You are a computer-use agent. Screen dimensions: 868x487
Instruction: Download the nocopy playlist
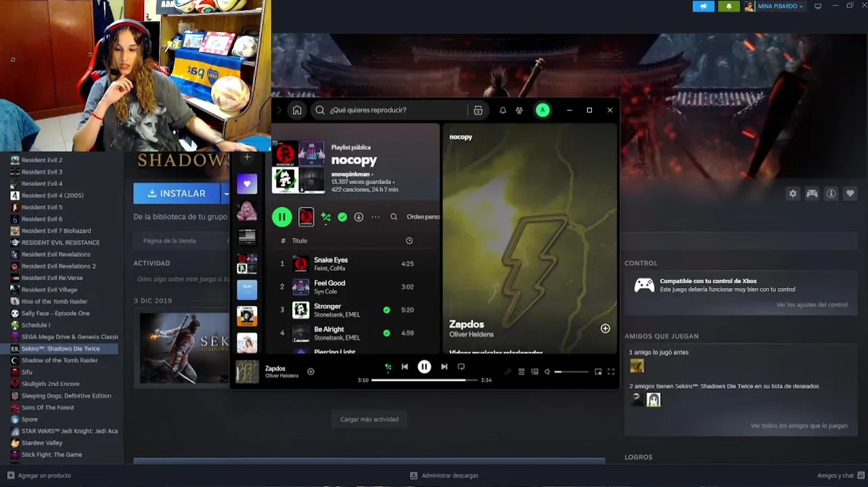[359, 217]
